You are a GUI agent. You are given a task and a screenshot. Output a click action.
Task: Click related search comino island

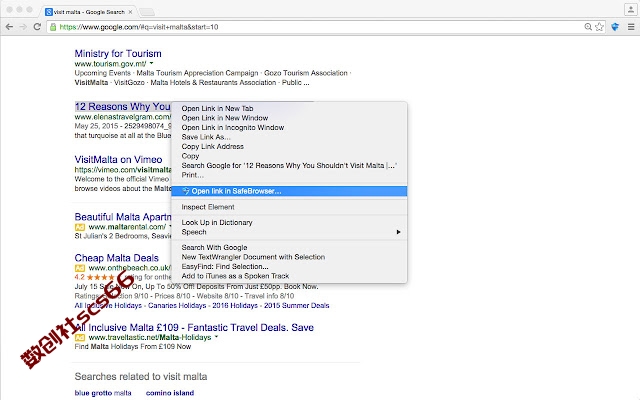click(x=170, y=393)
